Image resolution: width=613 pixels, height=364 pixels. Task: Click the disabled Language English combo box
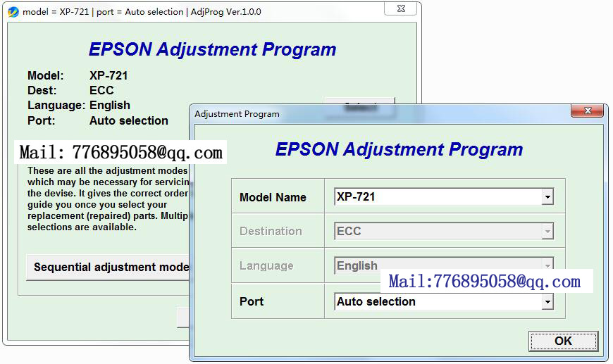coord(444,265)
